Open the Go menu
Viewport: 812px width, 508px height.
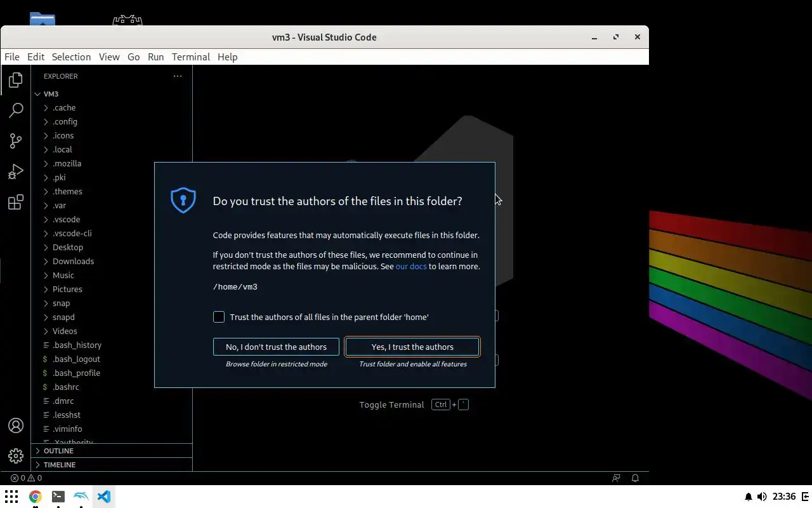pos(133,57)
